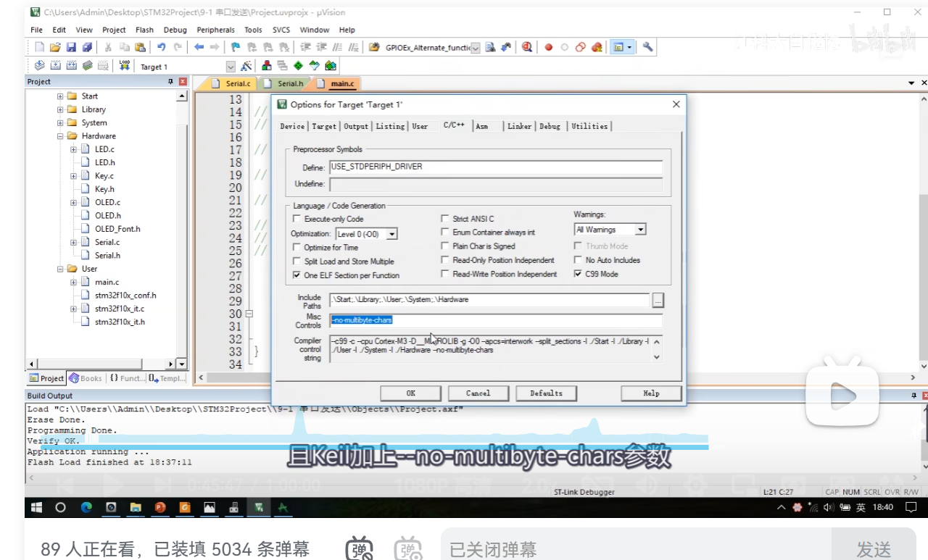Collapse the Hardware folder node
This screenshot has width=928, height=560.
pos(60,136)
